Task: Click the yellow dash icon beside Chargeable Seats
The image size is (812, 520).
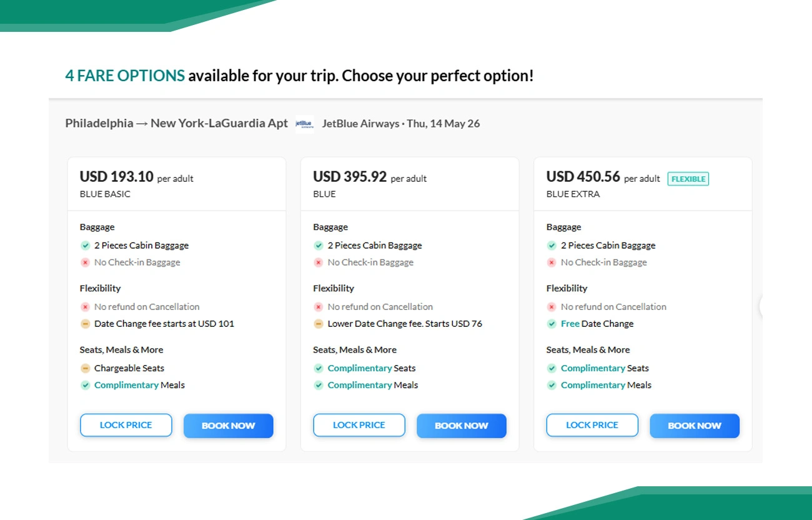Action: (x=86, y=368)
